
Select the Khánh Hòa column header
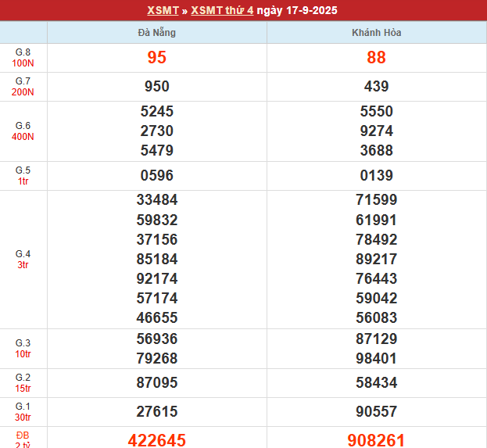(x=377, y=32)
